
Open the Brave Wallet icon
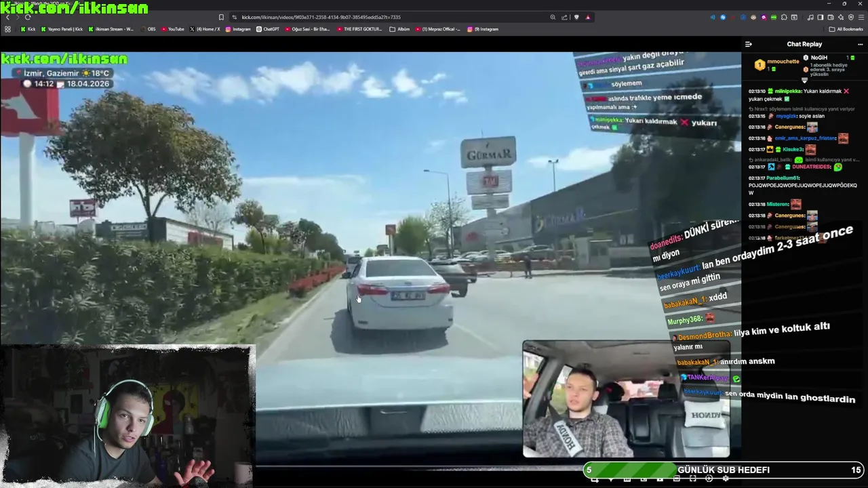(x=831, y=17)
